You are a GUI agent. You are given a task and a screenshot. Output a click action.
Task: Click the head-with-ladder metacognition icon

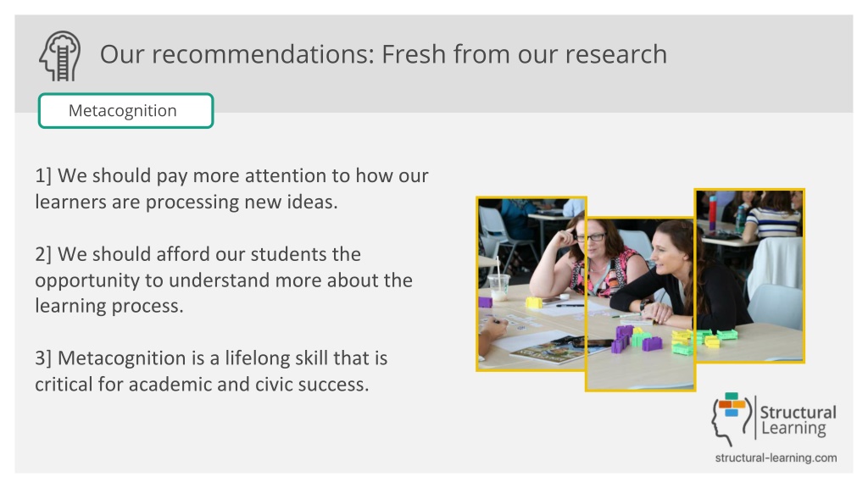60,56
